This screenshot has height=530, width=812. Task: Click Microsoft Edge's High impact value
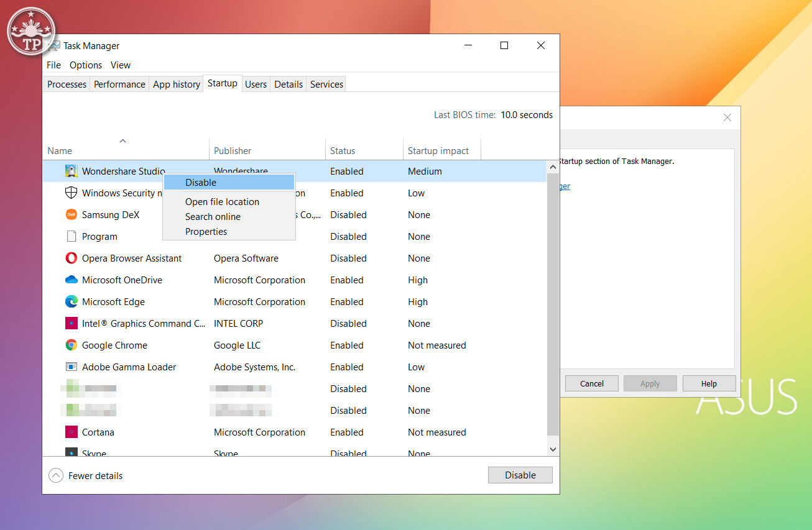pyautogui.click(x=418, y=302)
